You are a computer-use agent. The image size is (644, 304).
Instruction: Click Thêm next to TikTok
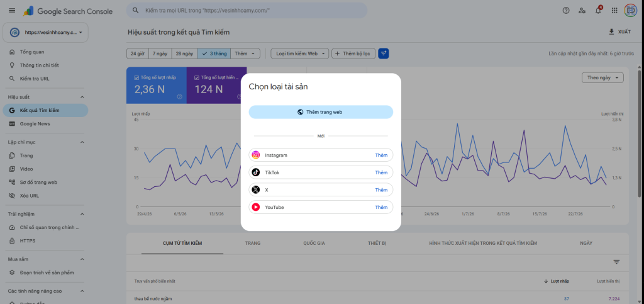point(381,172)
